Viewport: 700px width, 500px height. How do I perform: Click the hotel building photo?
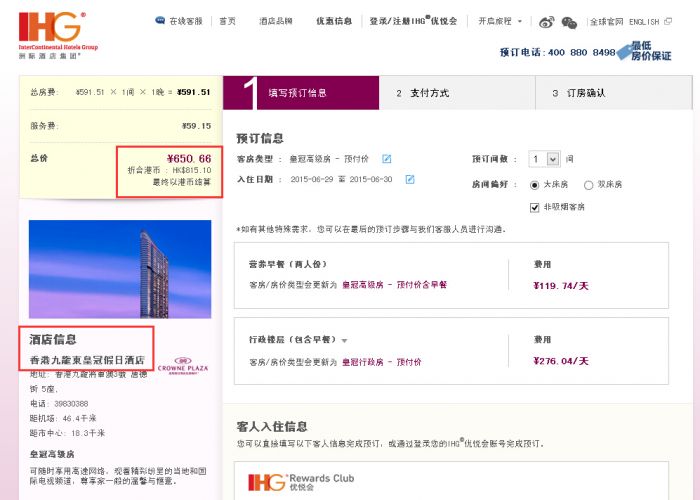(120, 269)
